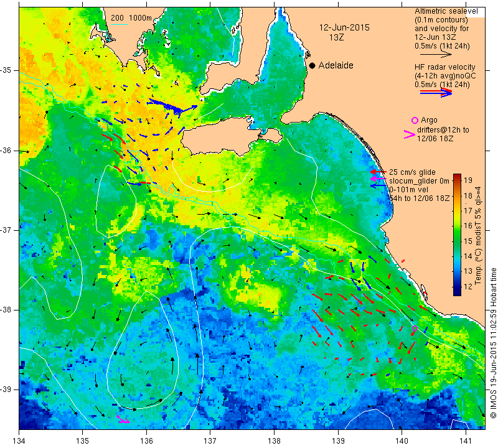The height and width of the screenshot is (448, 498).
Task: Click the 16 degree label on the color bar
Action: 468,226
